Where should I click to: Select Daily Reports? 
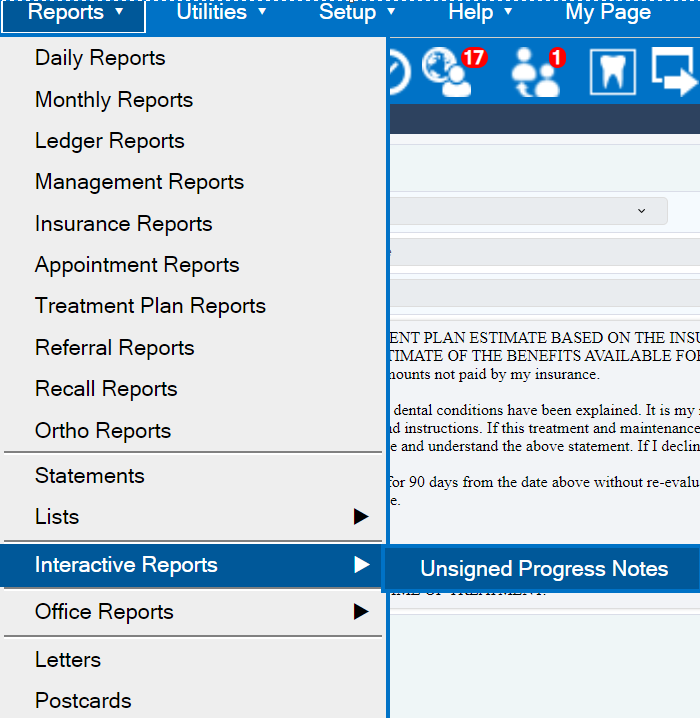click(x=192, y=58)
